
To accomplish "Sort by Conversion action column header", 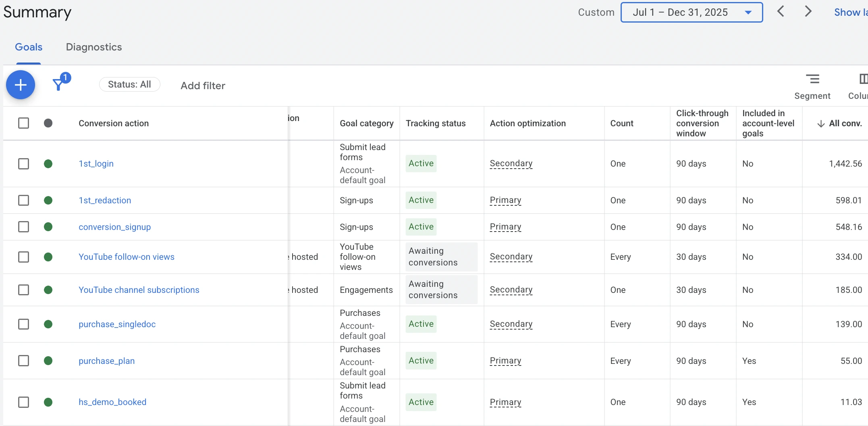I will 114,123.
